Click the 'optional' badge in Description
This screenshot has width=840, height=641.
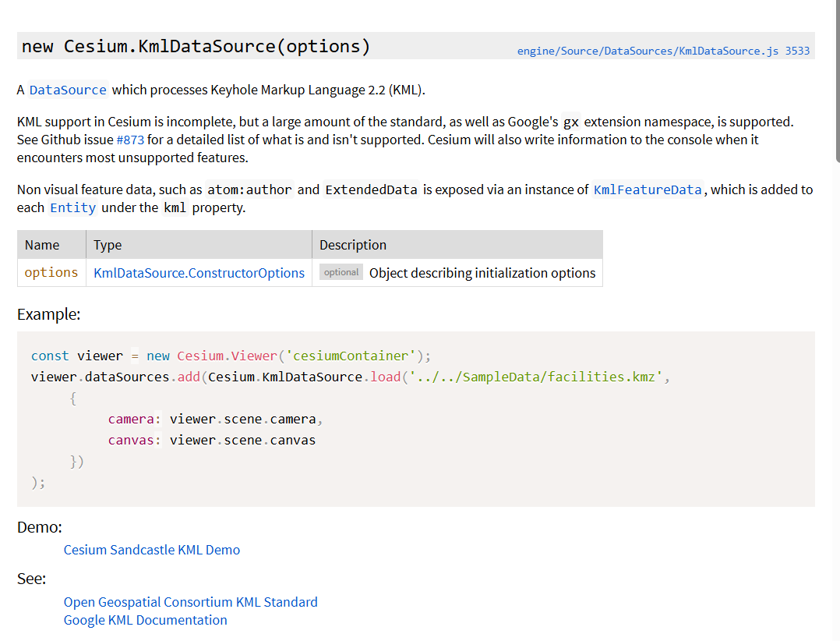coord(341,271)
